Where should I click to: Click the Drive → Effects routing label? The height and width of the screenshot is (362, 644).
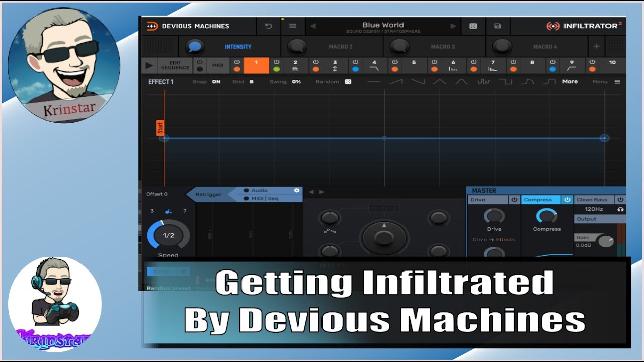[494, 240]
